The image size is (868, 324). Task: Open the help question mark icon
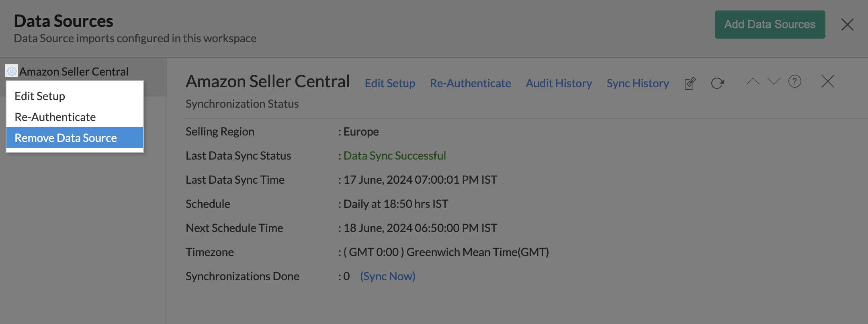[794, 82]
